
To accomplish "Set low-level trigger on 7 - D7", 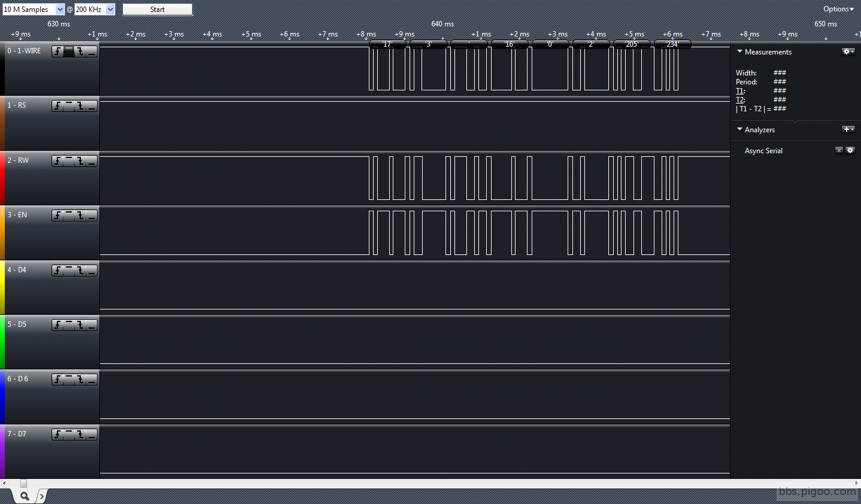I will pos(92,435).
